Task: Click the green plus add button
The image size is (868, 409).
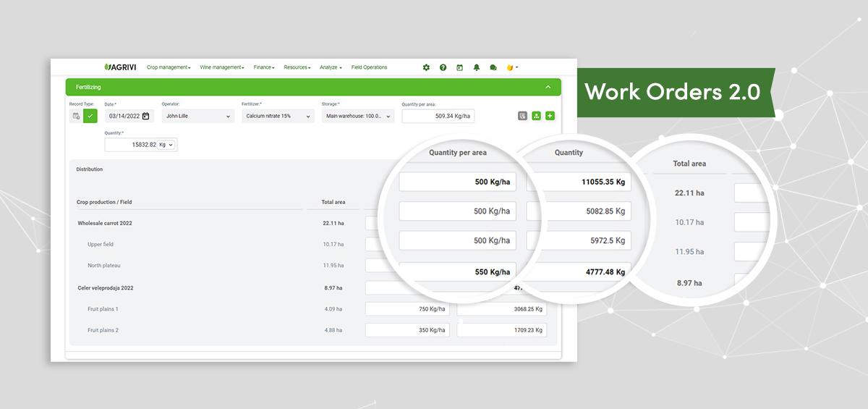Action: [x=550, y=116]
